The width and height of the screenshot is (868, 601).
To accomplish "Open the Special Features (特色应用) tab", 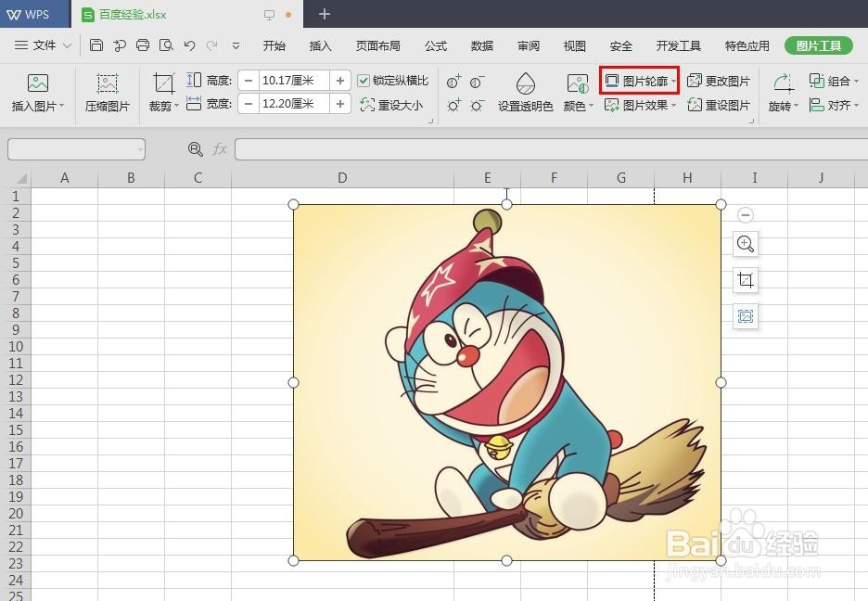I will 747,46.
